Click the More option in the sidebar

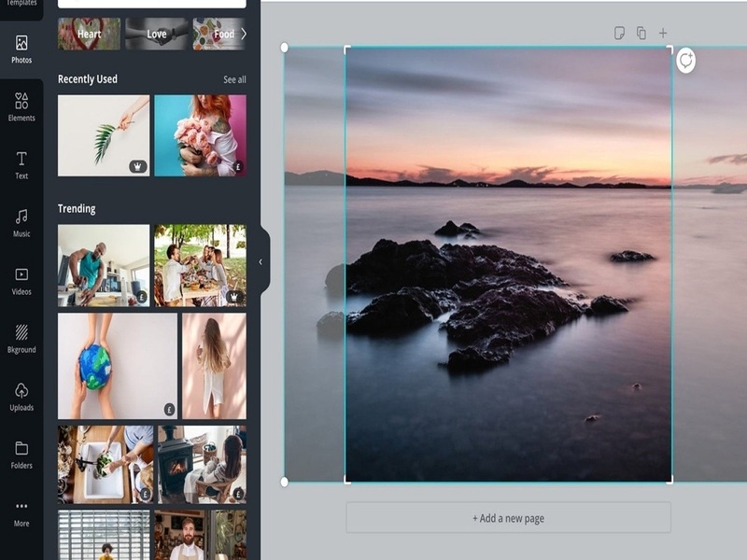coord(21,514)
